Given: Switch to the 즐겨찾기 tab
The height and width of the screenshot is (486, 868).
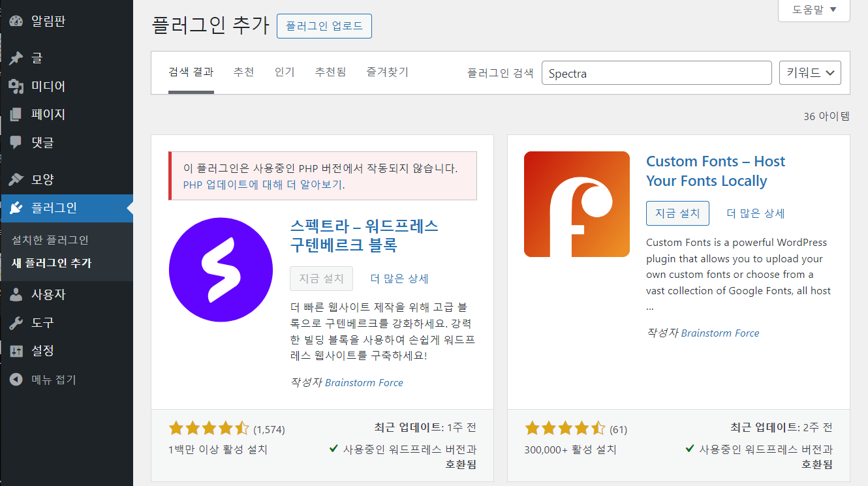Looking at the screenshot, I should (x=387, y=72).
